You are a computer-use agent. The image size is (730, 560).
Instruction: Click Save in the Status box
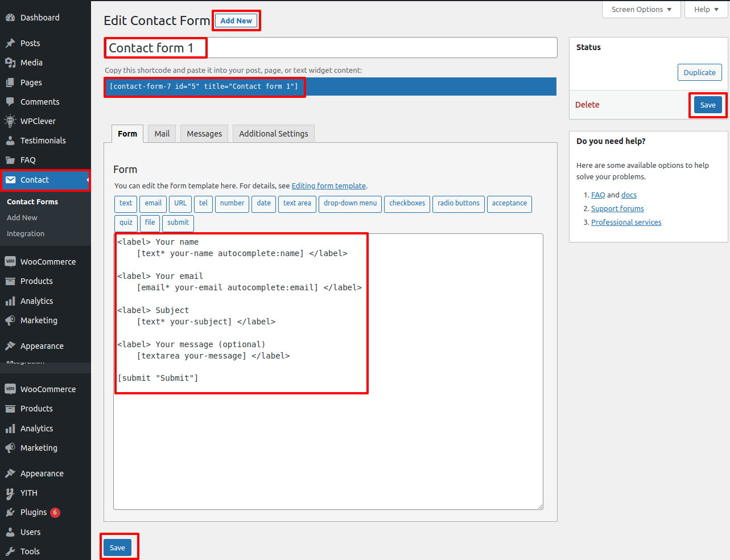coord(708,105)
